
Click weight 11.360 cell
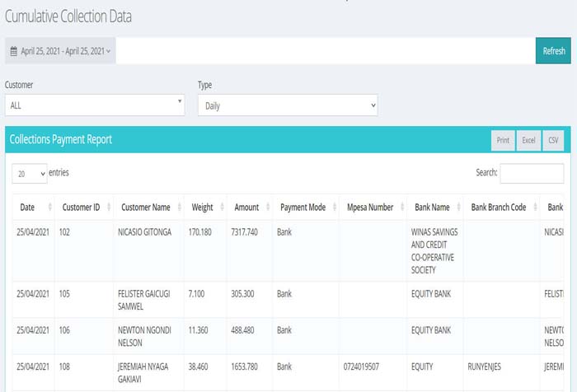[205, 336]
